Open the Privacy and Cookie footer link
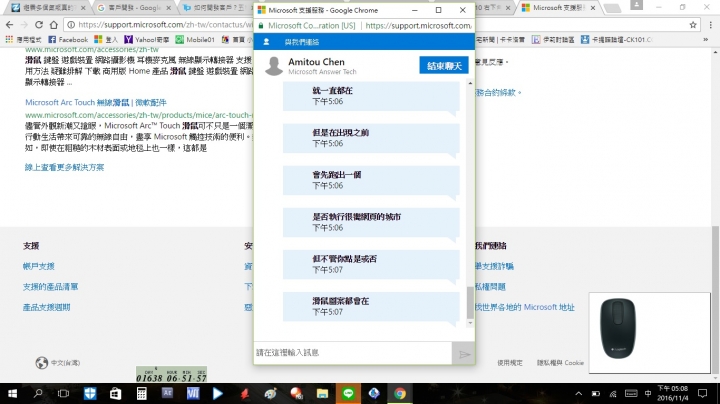The image size is (720, 404). (x=560, y=363)
